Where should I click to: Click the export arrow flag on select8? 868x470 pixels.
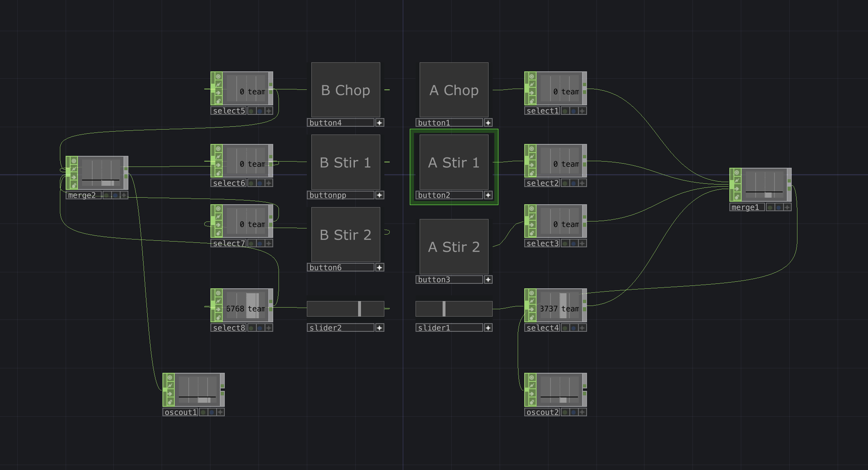218,310
